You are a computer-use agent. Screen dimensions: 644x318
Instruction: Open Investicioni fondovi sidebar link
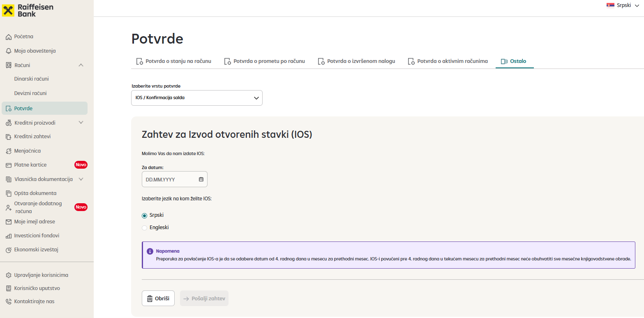click(37, 236)
